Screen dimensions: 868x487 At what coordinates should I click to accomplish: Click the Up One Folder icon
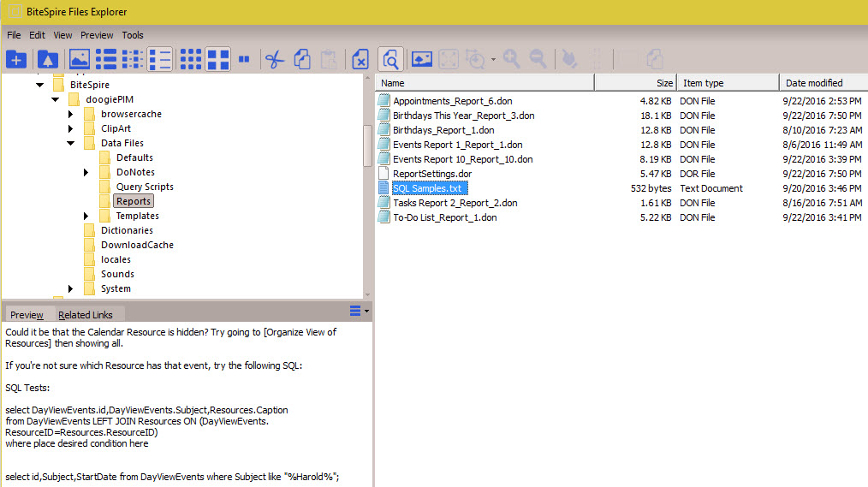pyautogui.click(x=48, y=59)
